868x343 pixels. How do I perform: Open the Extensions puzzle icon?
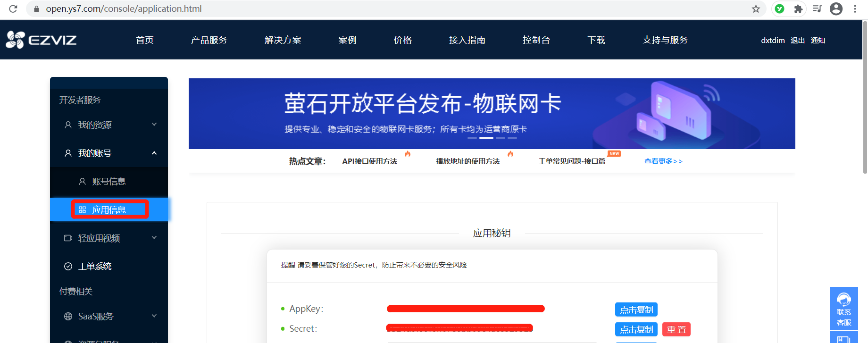click(798, 8)
